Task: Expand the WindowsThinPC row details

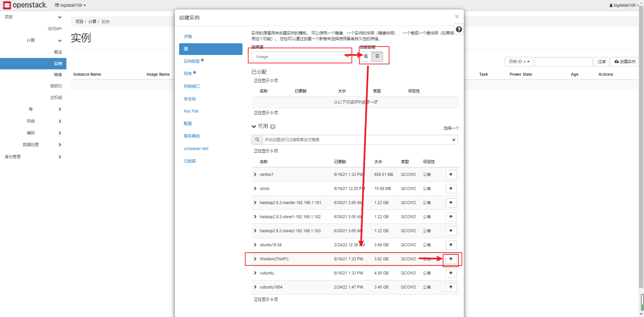Action: pyautogui.click(x=255, y=259)
